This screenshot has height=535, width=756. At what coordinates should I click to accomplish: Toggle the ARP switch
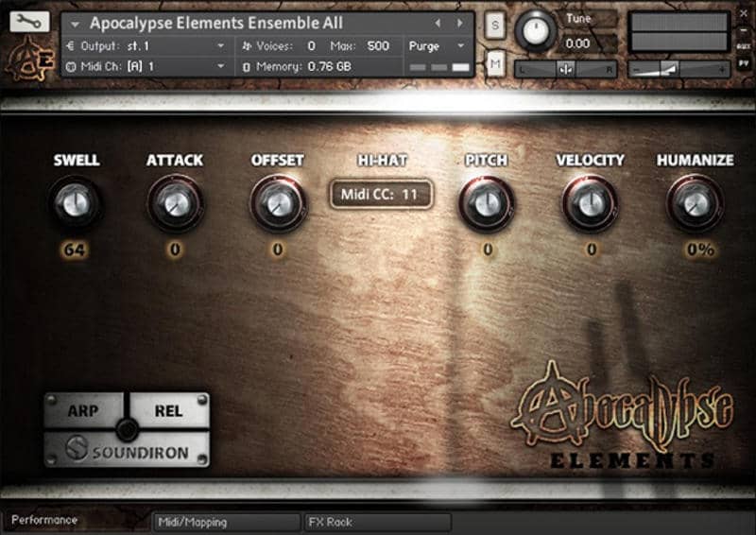pyautogui.click(x=83, y=410)
